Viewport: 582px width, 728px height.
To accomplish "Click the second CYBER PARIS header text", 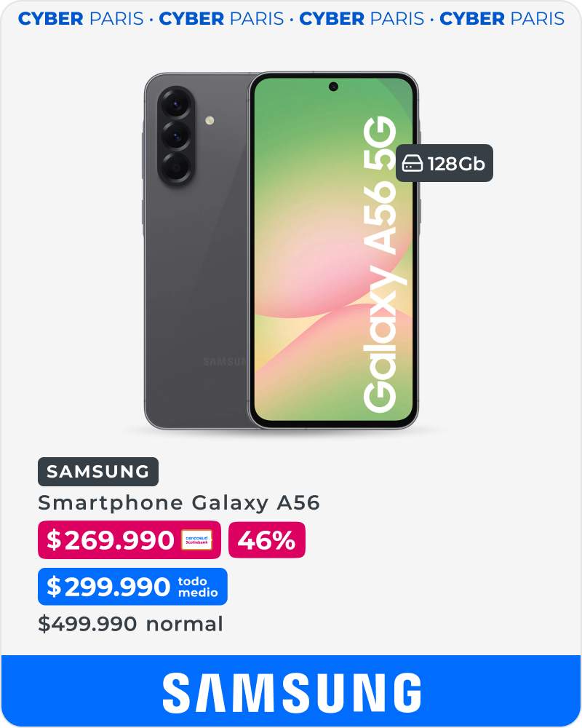I will point(221,19).
